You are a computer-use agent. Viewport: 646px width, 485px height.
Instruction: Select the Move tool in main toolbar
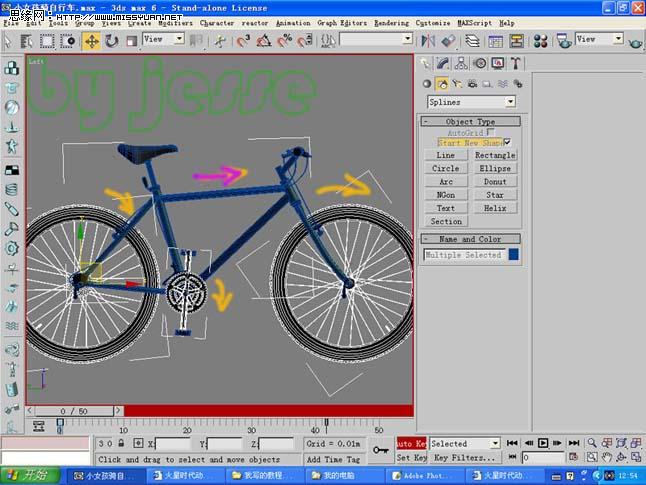[91, 41]
